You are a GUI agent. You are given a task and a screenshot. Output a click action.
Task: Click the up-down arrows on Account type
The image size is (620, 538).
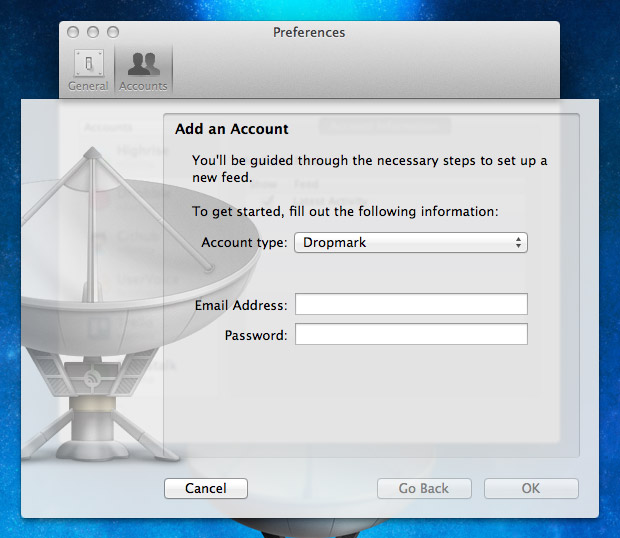coord(518,242)
